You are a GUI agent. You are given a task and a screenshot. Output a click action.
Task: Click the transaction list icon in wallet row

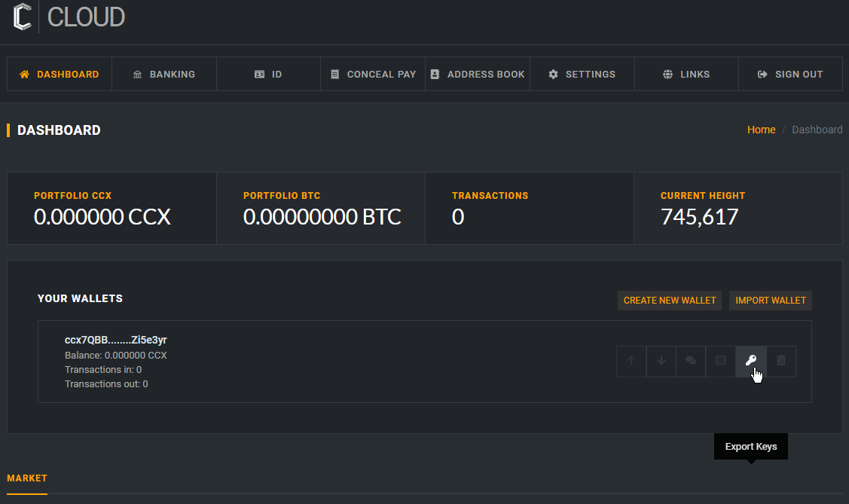pyautogui.click(x=721, y=361)
